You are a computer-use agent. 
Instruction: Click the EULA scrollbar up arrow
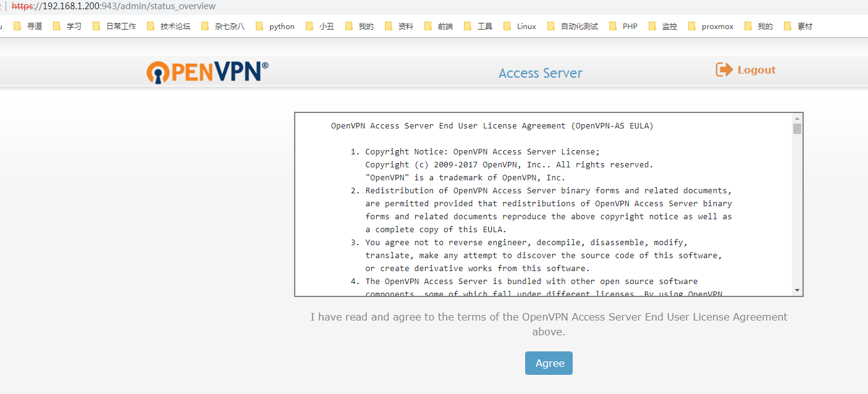pyautogui.click(x=797, y=118)
